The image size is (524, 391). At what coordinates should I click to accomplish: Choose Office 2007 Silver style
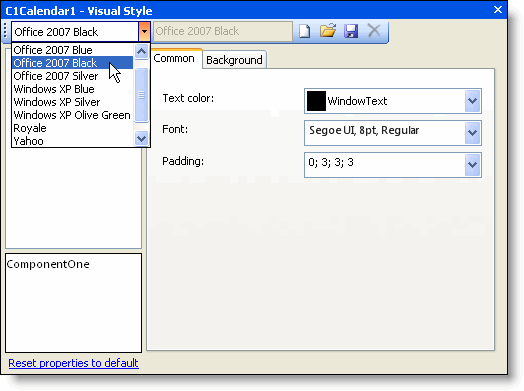73,76
